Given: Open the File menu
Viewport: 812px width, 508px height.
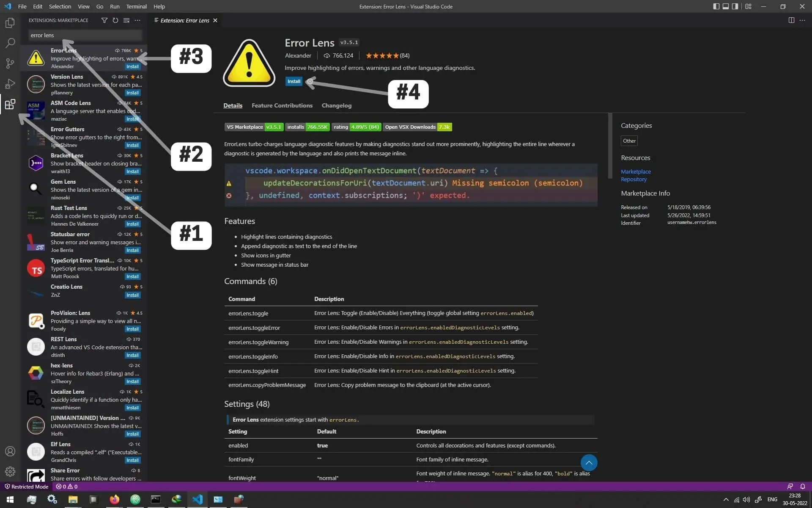Looking at the screenshot, I should pyautogui.click(x=22, y=6).
